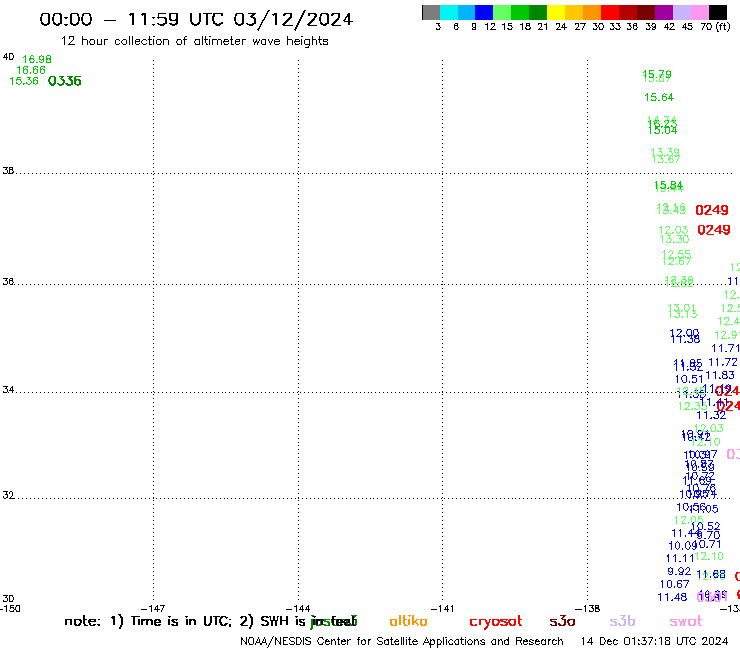Screen dimensions: 740x650
Task: Click the 'cryosat' satellite legend label
Action: (496, 622)
